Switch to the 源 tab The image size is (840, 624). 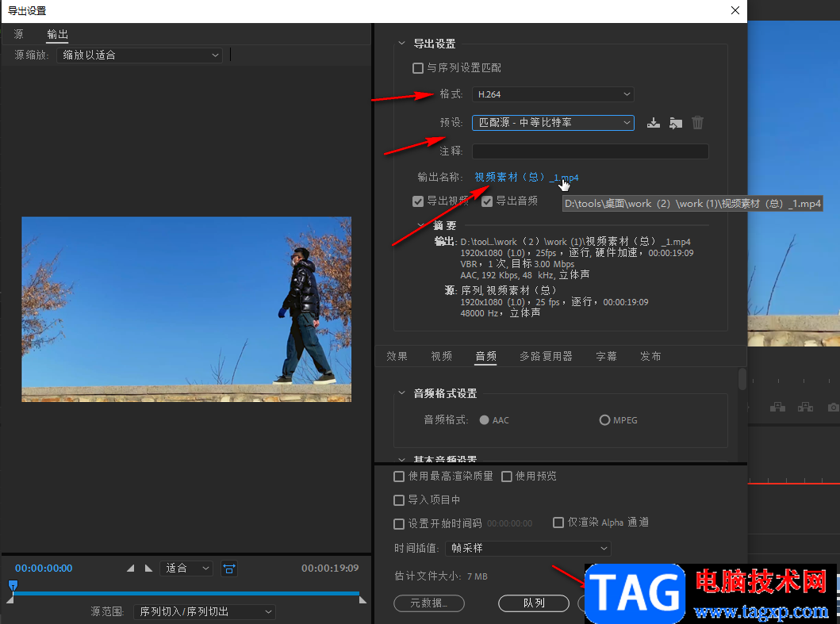point(19,34)
